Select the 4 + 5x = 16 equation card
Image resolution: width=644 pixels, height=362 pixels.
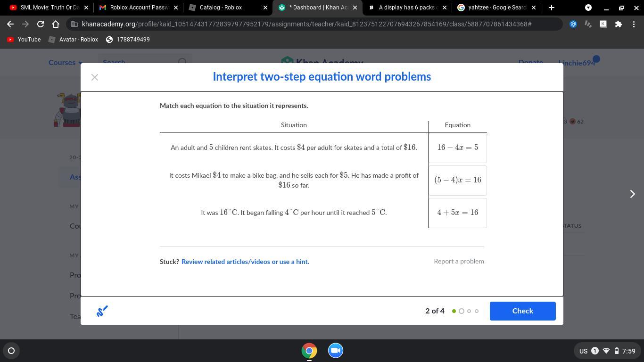pyautogui.click(x=457, y=213)
